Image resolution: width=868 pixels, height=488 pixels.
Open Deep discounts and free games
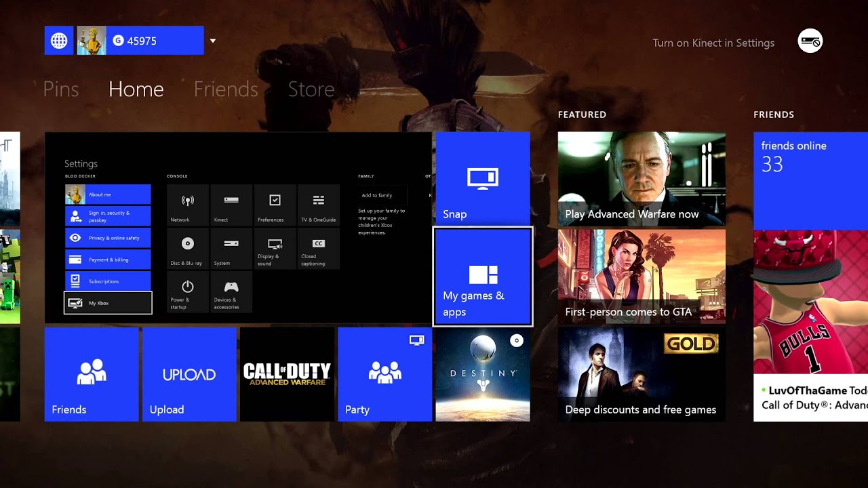coord(642,374)
